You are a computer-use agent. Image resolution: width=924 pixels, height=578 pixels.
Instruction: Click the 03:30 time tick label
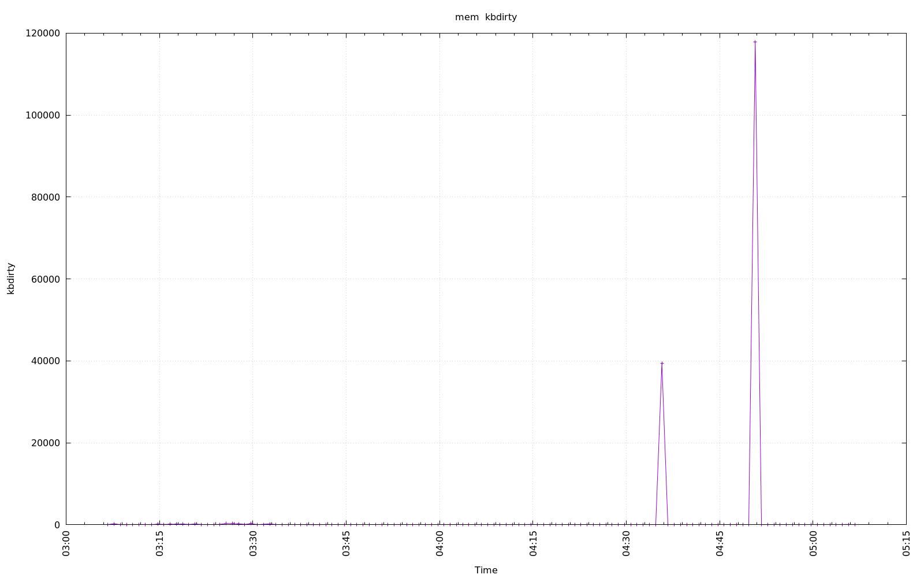click(x=253, y=544)
